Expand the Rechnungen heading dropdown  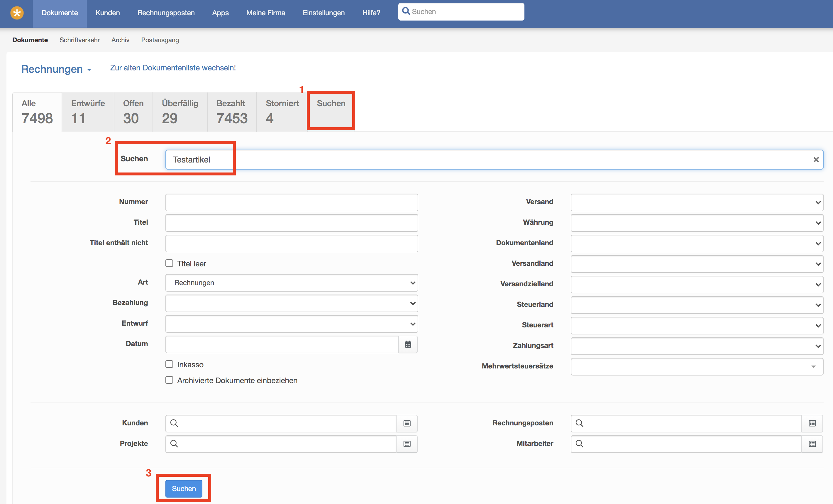56,69
